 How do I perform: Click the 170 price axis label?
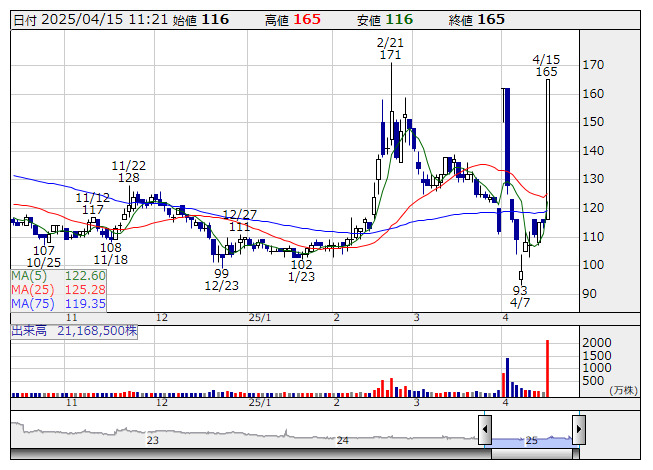[593, 65]
